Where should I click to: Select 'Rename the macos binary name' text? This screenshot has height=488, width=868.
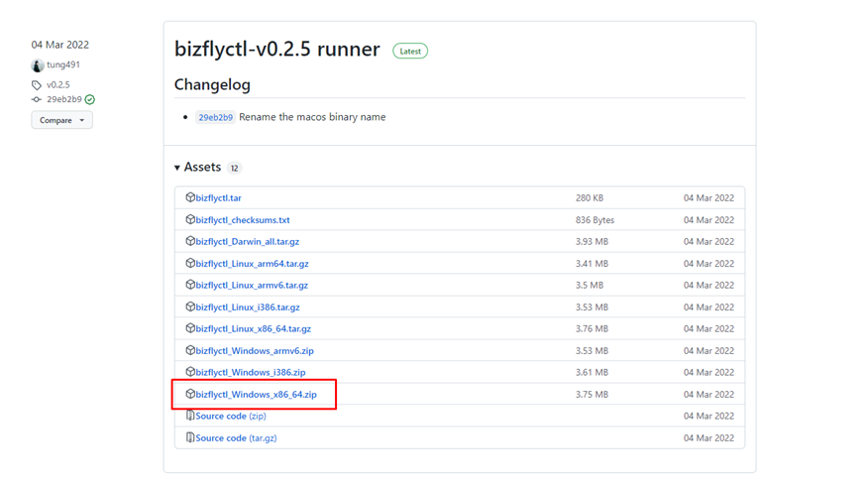click(312, 117)
